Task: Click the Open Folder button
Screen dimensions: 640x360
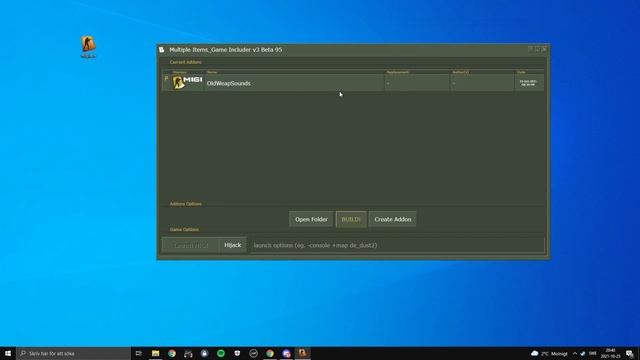Action: (x=311, y=219)
